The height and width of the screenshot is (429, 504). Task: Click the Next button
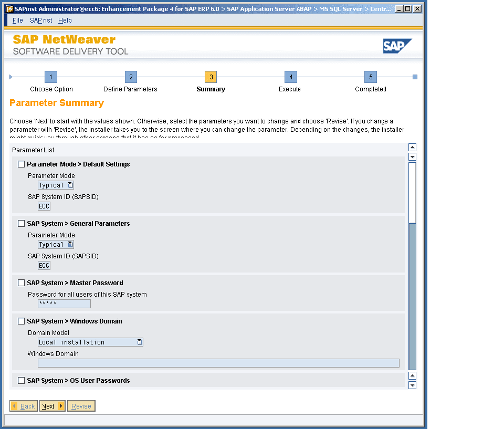(52, 406)
